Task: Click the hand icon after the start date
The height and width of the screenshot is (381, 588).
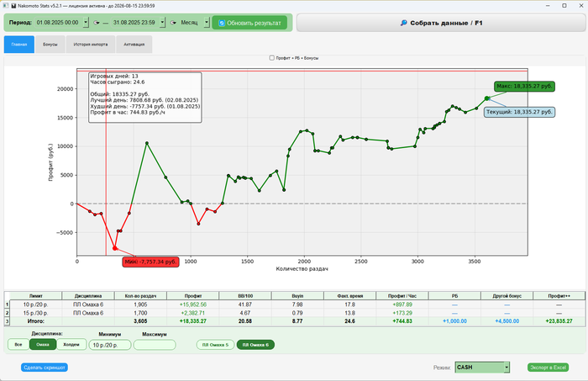Action: (97, 23)
